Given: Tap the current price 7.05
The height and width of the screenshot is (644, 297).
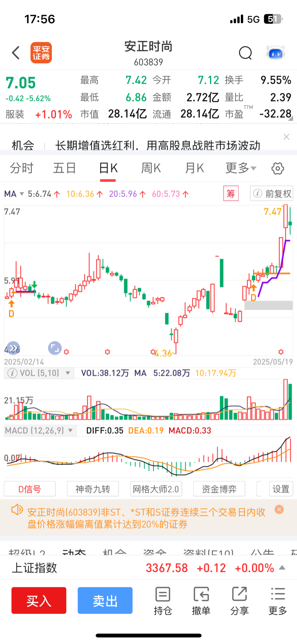Looking at the screenshot, I should click(20, 83).
